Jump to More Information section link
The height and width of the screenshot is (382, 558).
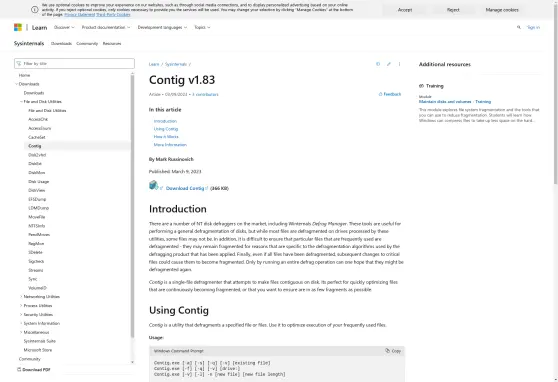[170, 145]
